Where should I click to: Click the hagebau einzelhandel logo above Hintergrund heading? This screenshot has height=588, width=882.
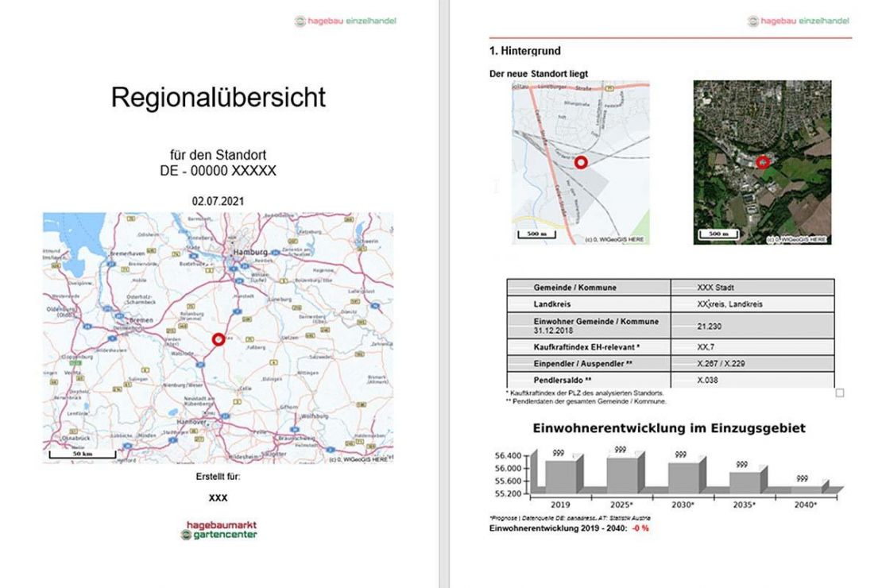(799, 21)
